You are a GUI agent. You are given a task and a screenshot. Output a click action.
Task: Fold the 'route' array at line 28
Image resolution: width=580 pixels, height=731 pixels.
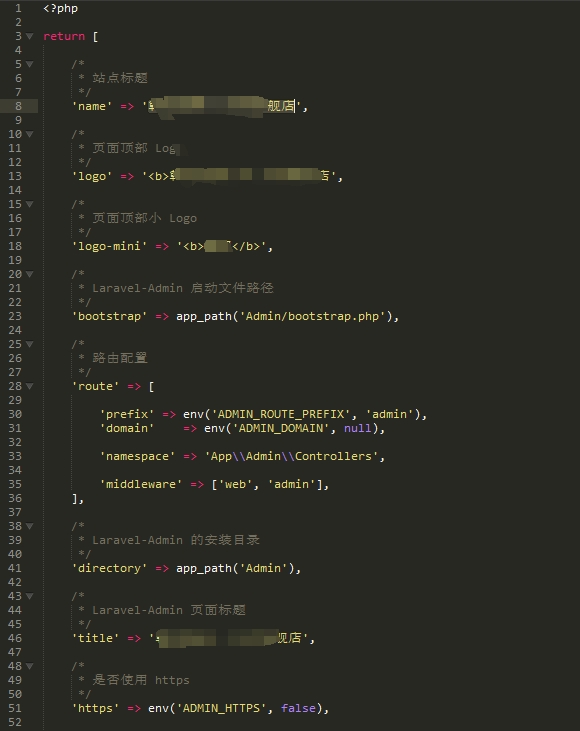[30, 386]
